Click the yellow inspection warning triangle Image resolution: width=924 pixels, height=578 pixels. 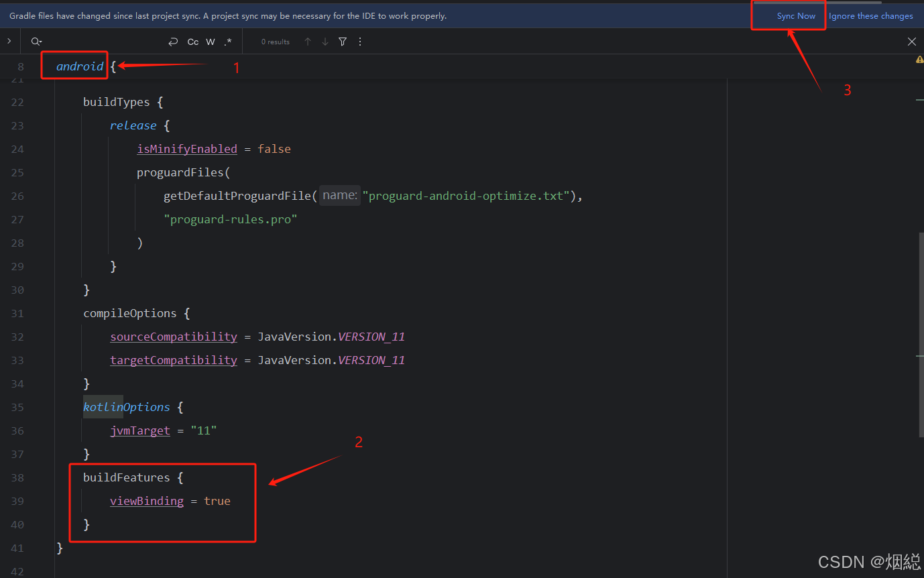(919, 59)
